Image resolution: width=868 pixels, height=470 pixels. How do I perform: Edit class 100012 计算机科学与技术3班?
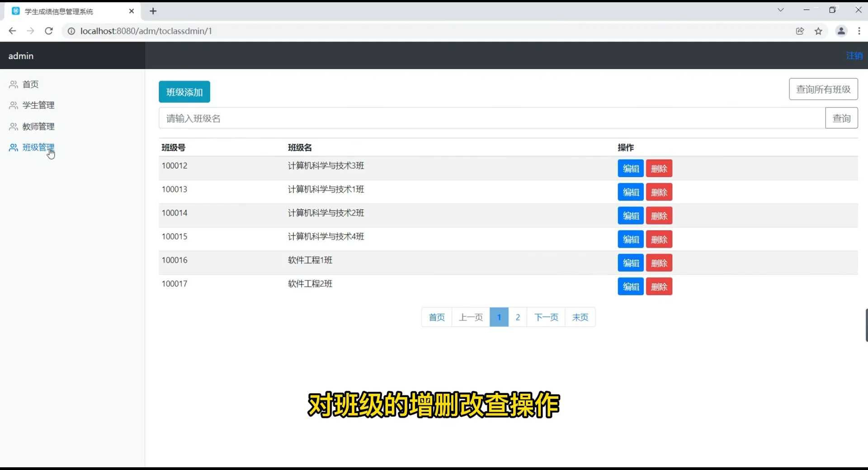pyautogui.click(x=630, y=168)
